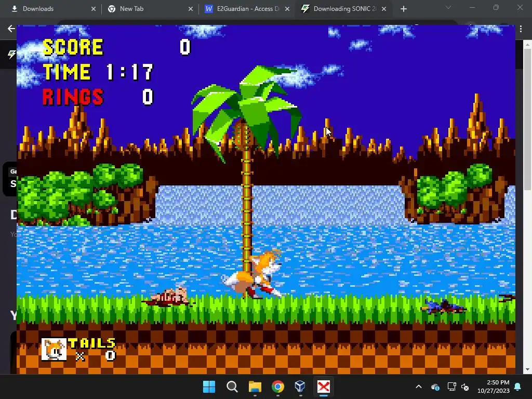Open the Windows Start menu

pyautogui.click(x=209, y=387)
